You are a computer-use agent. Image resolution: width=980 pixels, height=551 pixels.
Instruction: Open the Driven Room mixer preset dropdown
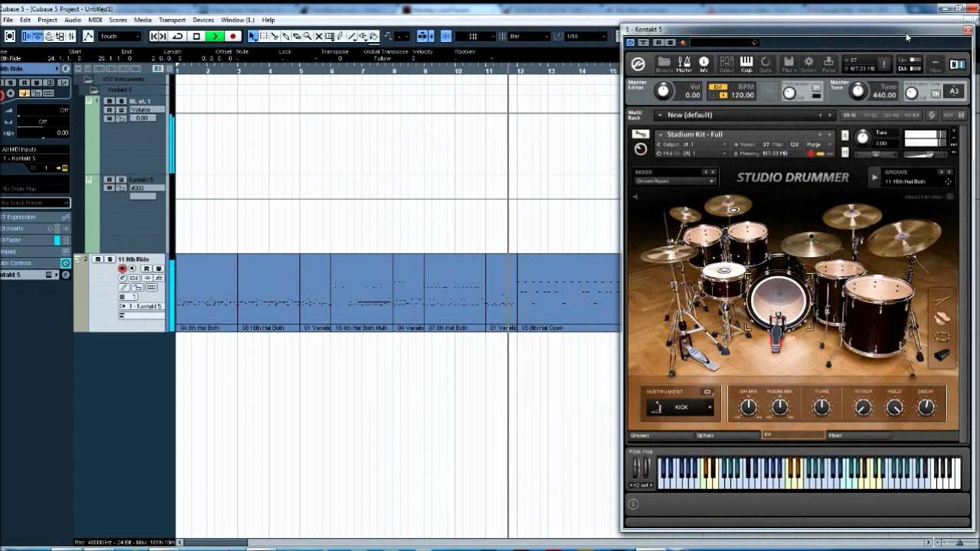coord(675,181)
